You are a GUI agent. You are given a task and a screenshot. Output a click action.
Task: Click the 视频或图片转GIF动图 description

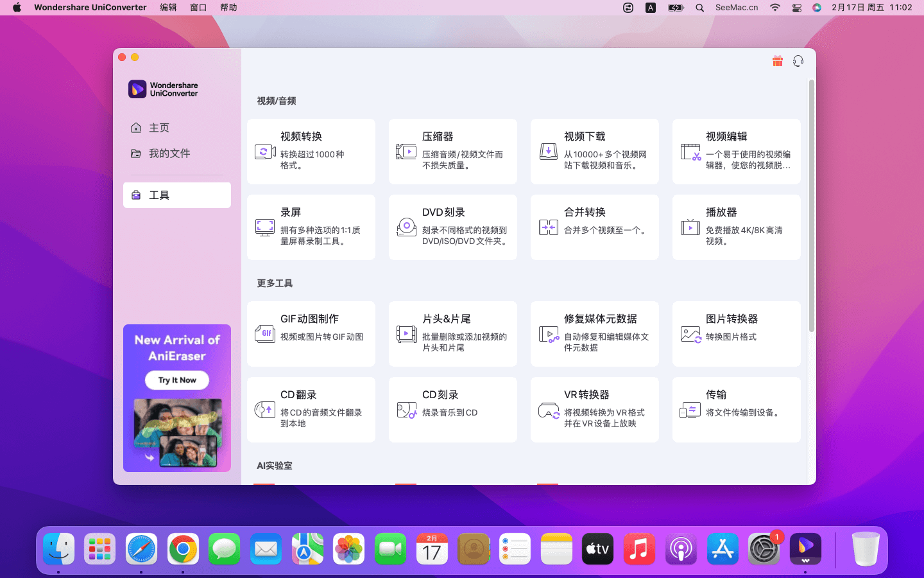coord(322,337)
